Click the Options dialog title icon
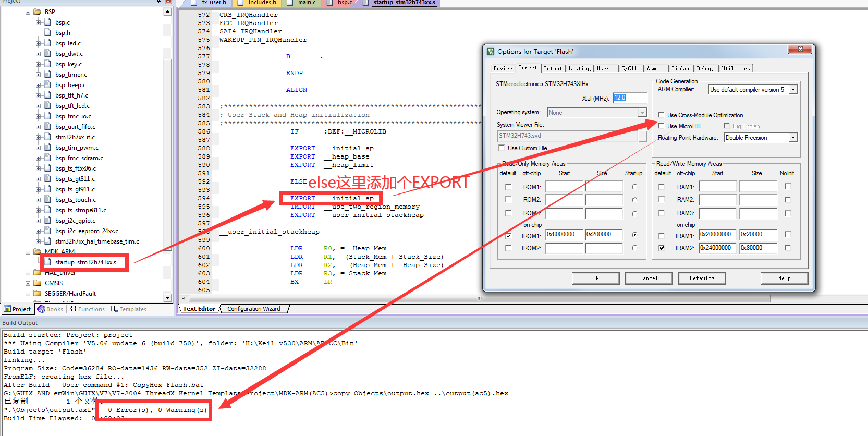 pyautogui.click(x=491, y=51)
